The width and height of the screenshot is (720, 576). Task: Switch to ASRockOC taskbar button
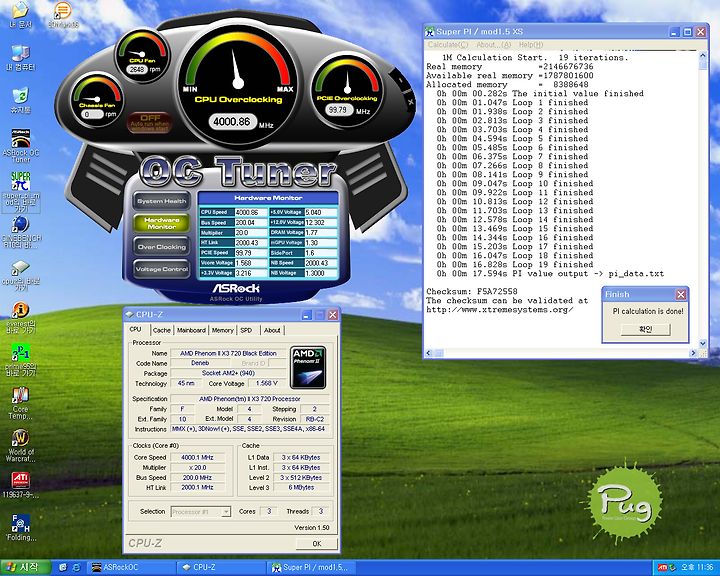click(132, 568)
